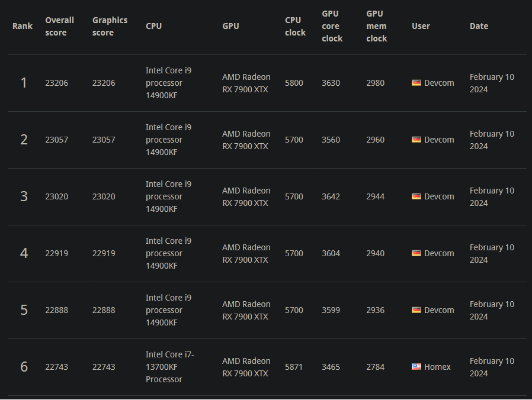Click German flag icon in rank 2 row
This screenshot has width=532, height=400.
click(x=416, y=140)
